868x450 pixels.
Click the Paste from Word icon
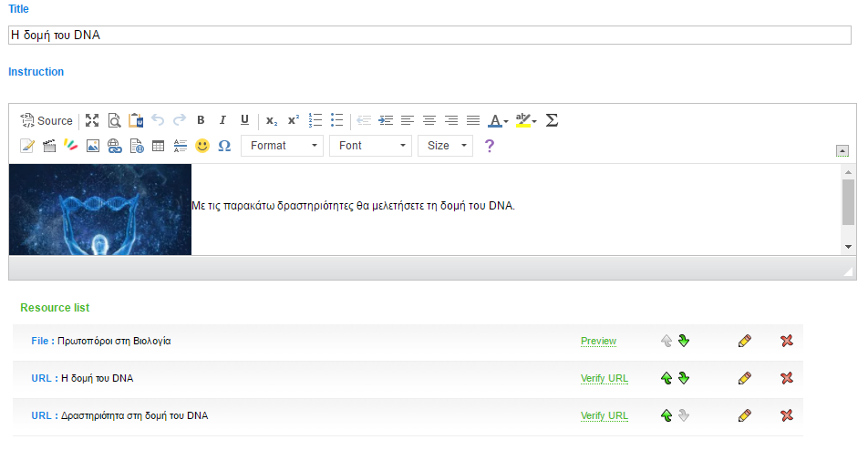pos(136,120)
